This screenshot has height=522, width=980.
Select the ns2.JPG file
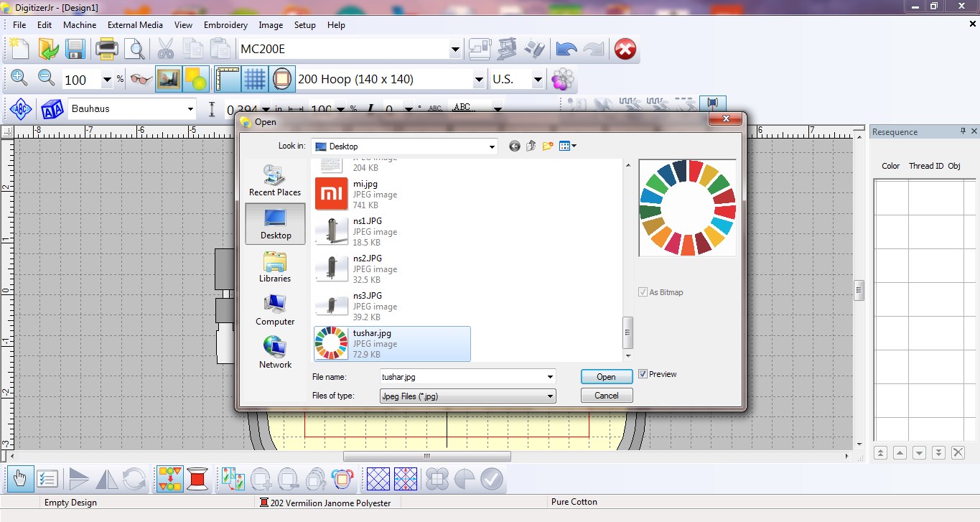[392, 269]
